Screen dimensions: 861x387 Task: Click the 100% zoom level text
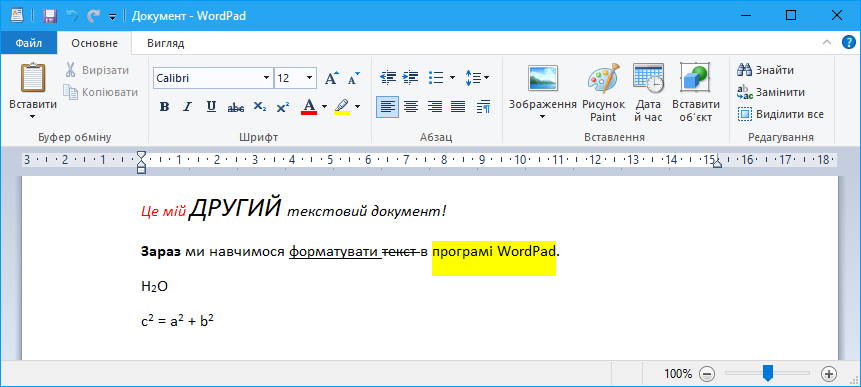click(678, 374)
